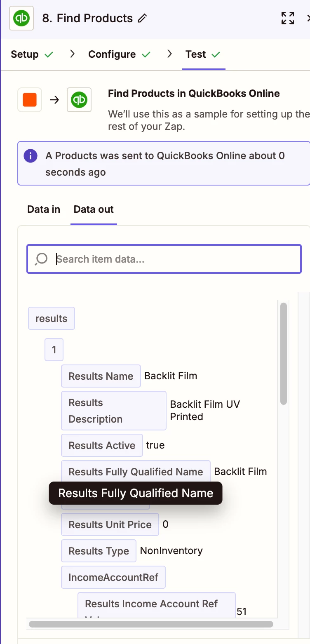Click the green checkmark next to Configure
Image resolution: width=310 pixels, height=644 pixels.
click(146, 54)
